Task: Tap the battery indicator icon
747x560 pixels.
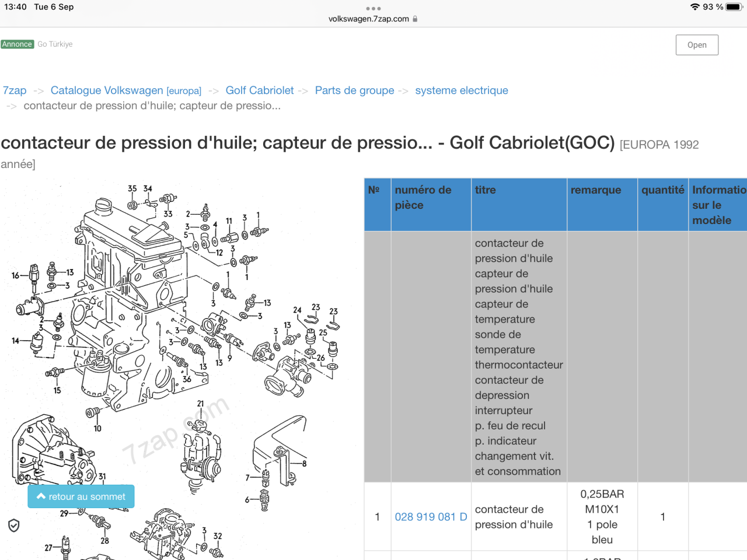Action: 734,7
